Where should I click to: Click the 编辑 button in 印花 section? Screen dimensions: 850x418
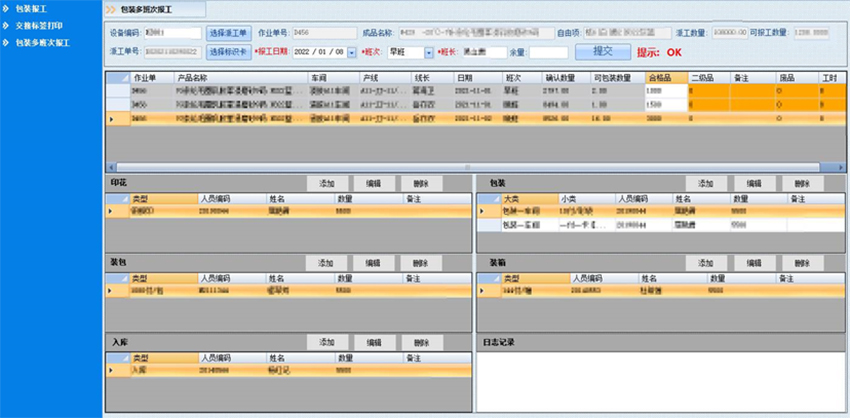375,183
